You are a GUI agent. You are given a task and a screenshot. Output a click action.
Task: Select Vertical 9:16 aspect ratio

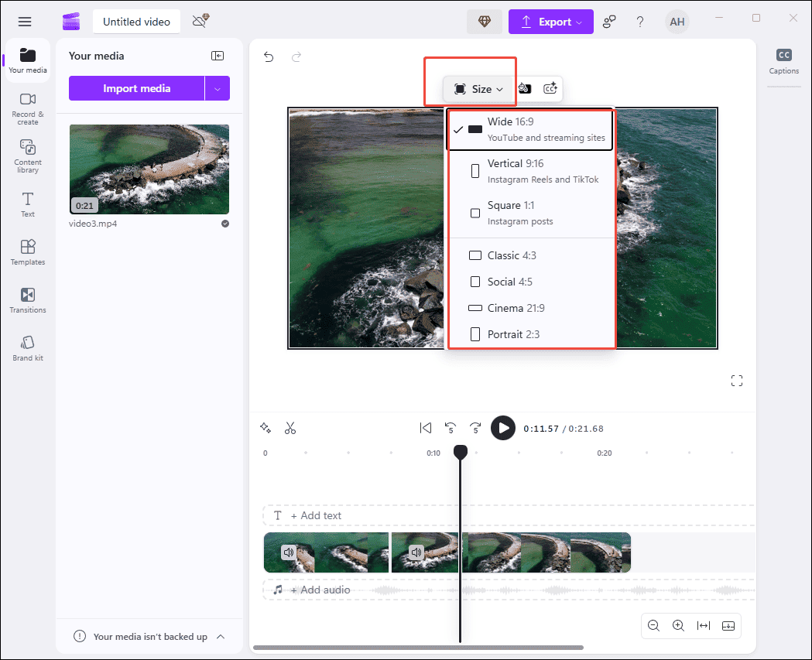[x=530, y=170]
